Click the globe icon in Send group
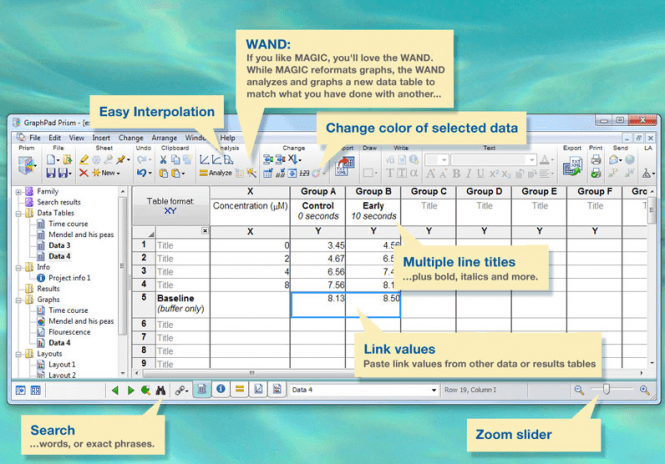665x464 pixels. (x=630, y=159)
